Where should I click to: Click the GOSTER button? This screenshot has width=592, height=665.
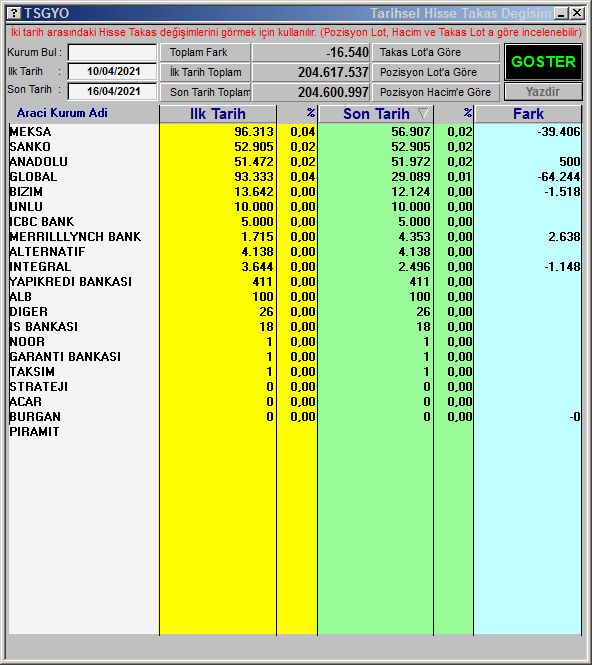[543, 62]
